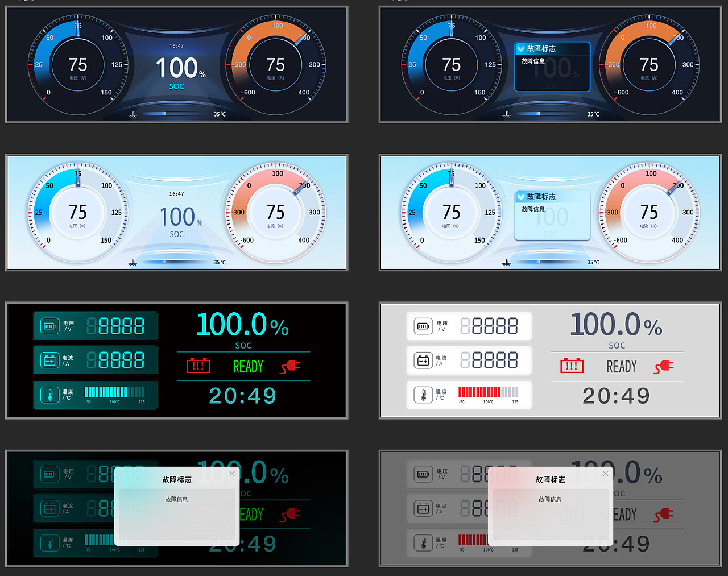Click the coolant thermometer icon on dark dashboard
Image resolution: width=728 pixels, height=576 pixels.
tap(132, 114)
